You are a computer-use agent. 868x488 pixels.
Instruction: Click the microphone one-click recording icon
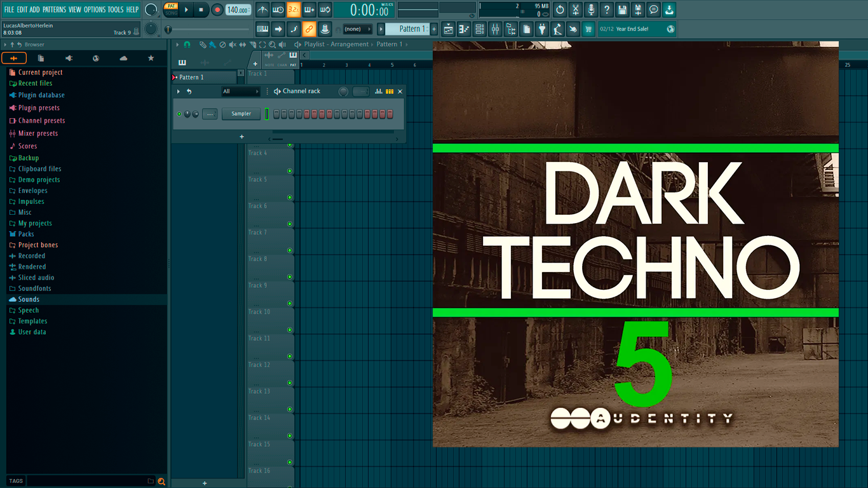click(591, 10)
